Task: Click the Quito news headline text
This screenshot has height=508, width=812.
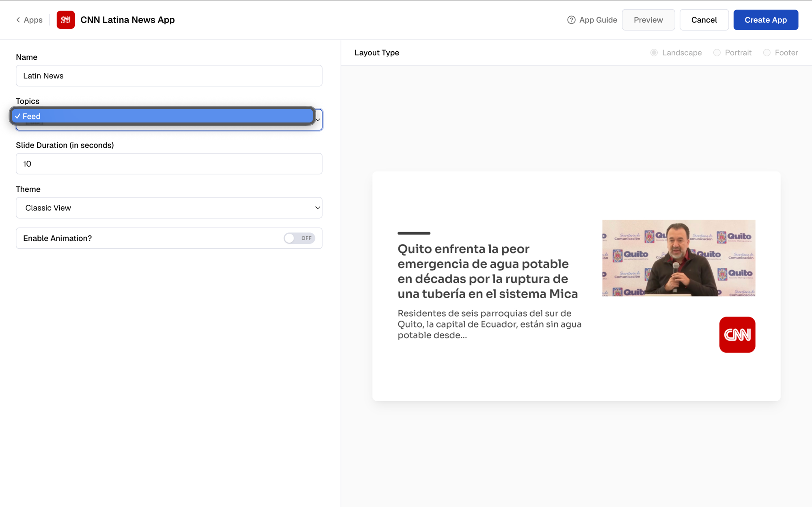Action: (x=488, y=271)
